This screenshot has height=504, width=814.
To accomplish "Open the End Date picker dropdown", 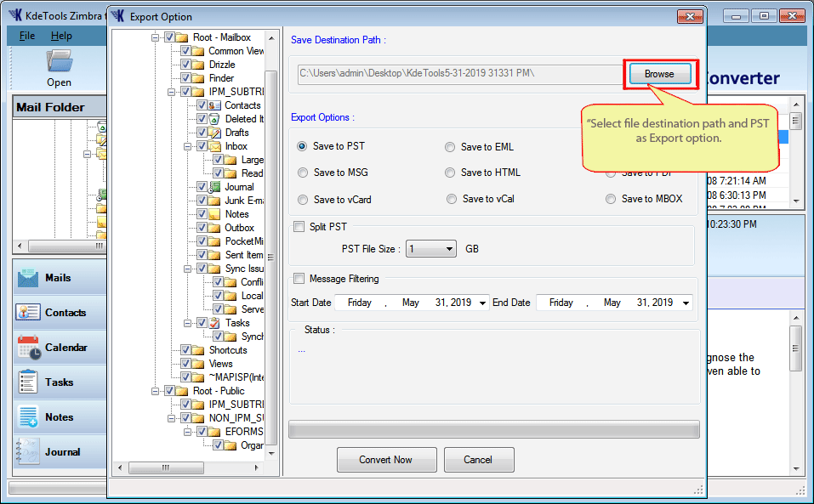I will (686, 303).
